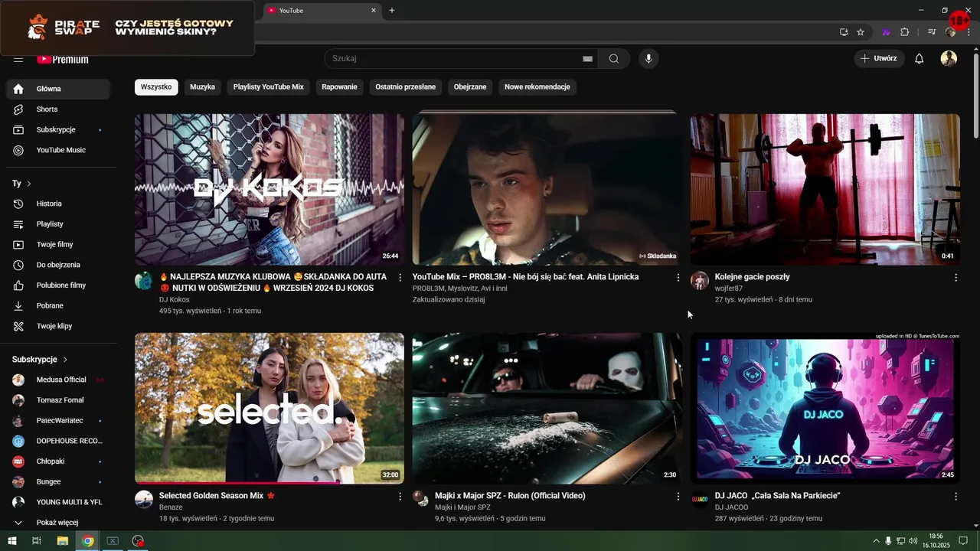Screen dimensions: 980x551
Task: Select the Wszystko filter chip
Action: pyautogui.click(x=156, y=87)
